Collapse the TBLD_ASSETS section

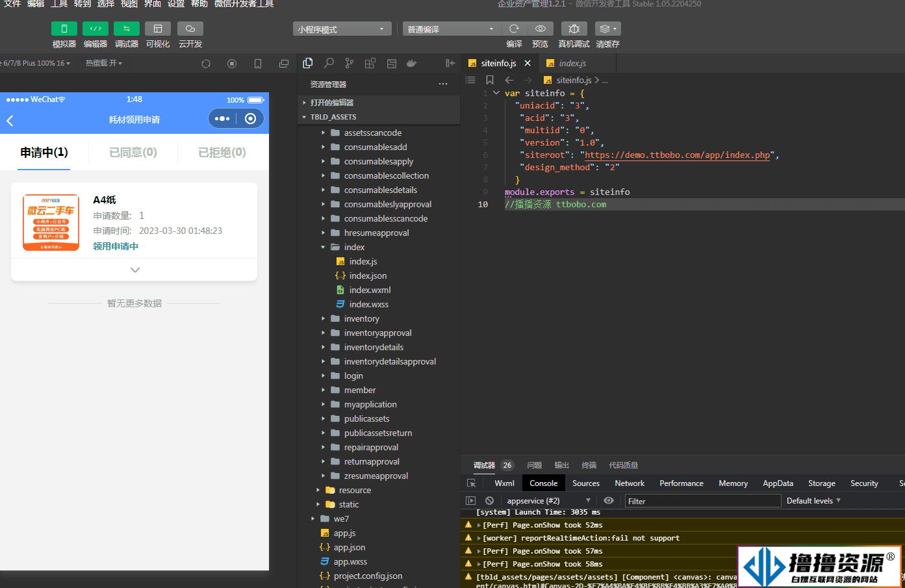379,117
